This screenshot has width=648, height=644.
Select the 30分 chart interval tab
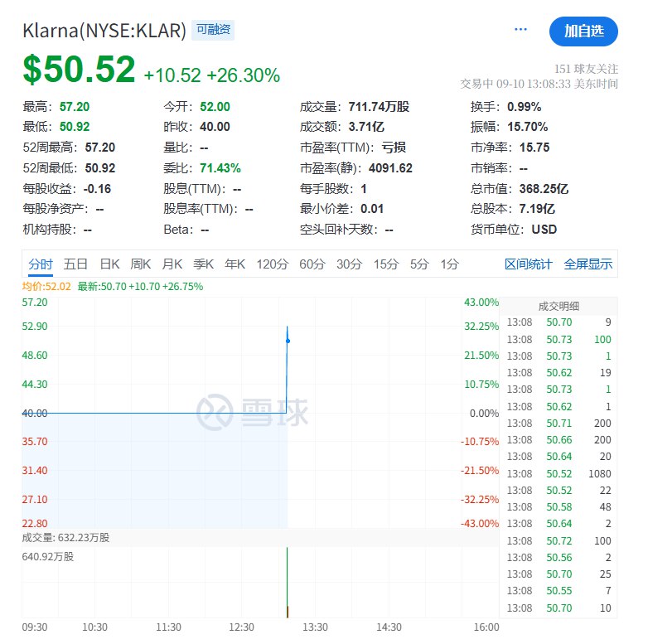coord(349,264)
